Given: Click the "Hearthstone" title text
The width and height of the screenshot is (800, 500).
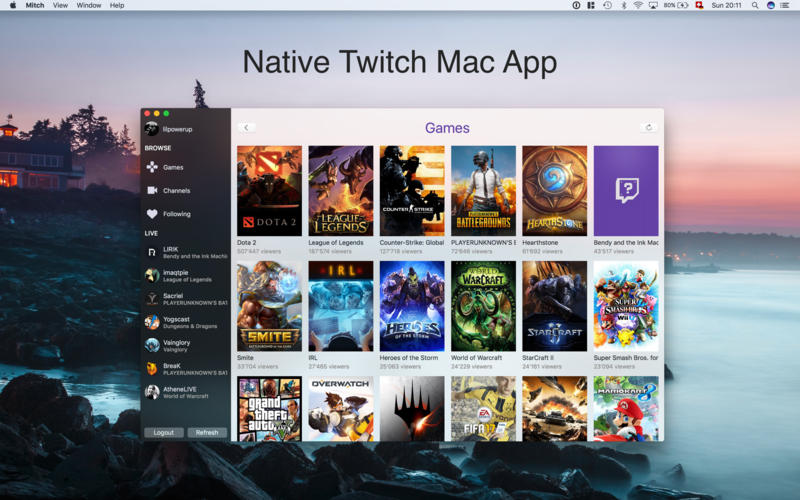Looking at the screenshot, I should [540, 243].
